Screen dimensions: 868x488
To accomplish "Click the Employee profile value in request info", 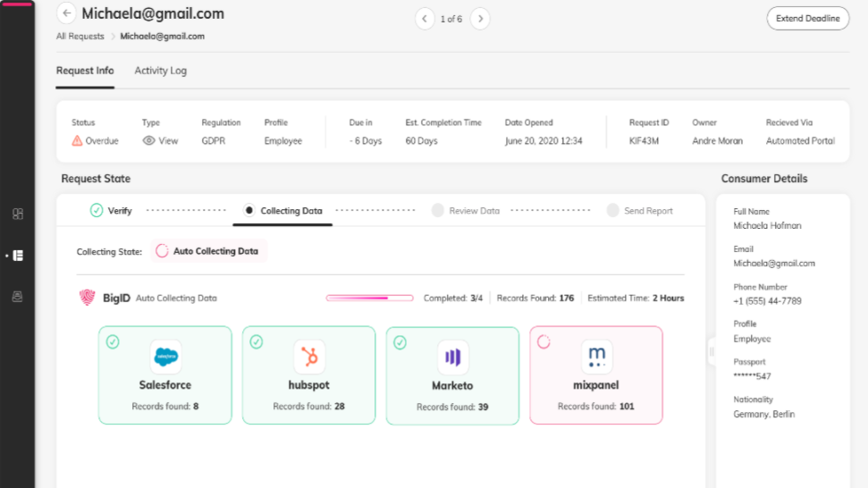I will point(282,140).
